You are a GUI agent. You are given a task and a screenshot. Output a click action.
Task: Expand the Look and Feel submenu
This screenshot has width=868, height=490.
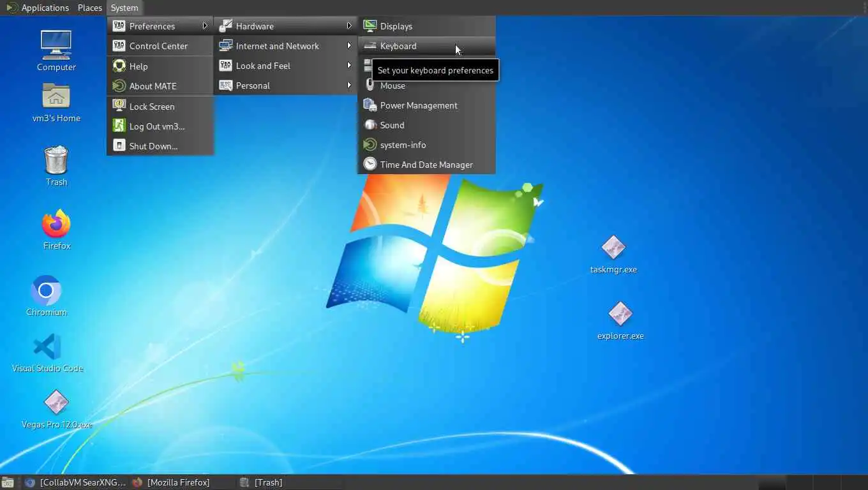[285, 66]
